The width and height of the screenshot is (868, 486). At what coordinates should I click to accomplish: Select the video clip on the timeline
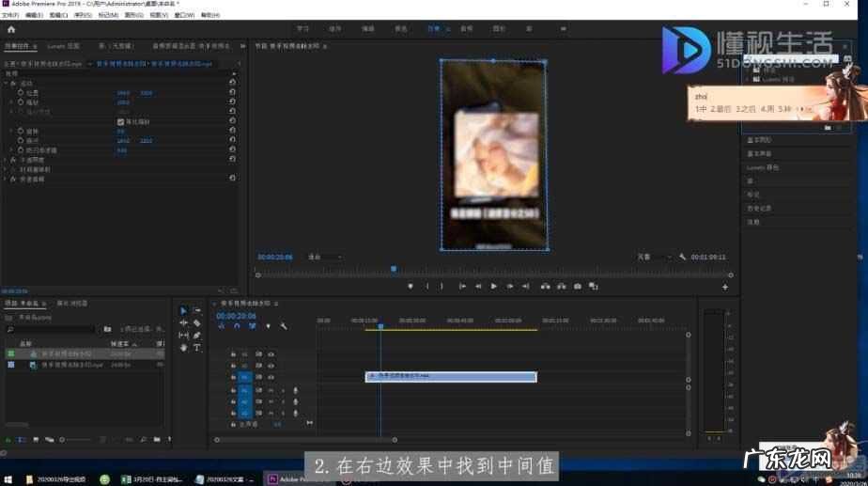(451, 377)
